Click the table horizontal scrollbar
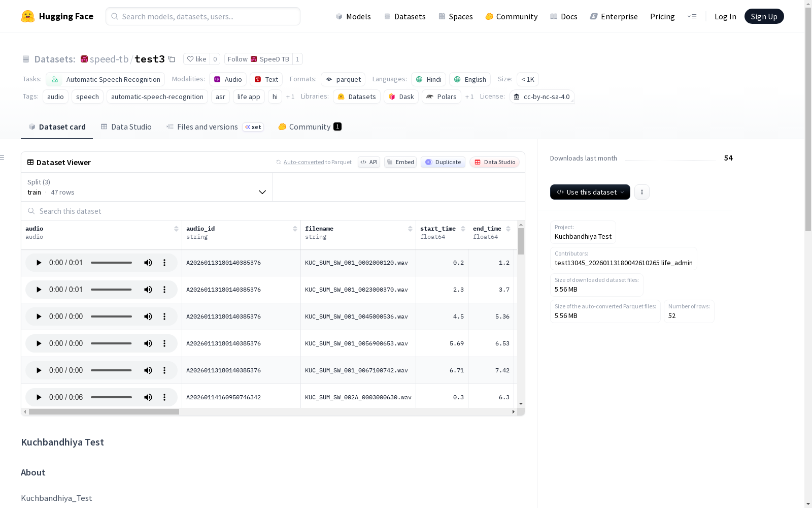The image size is (812, 508). 104,412
